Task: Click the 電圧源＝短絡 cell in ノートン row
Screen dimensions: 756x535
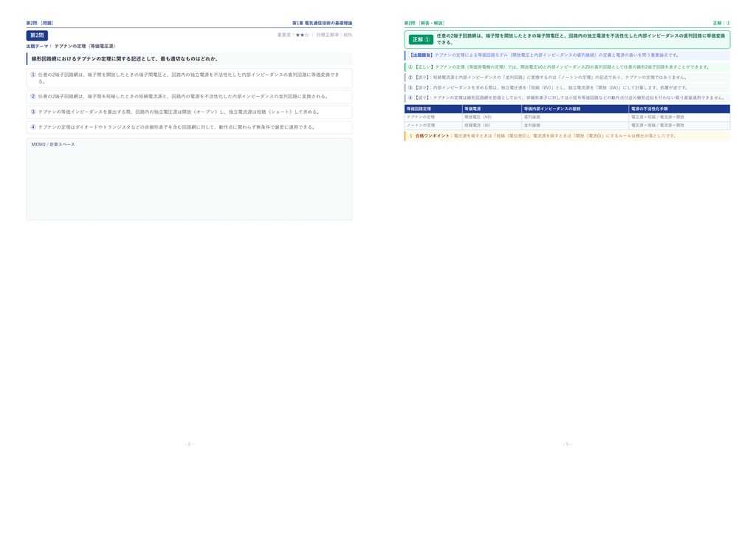Action: [679, 126]
